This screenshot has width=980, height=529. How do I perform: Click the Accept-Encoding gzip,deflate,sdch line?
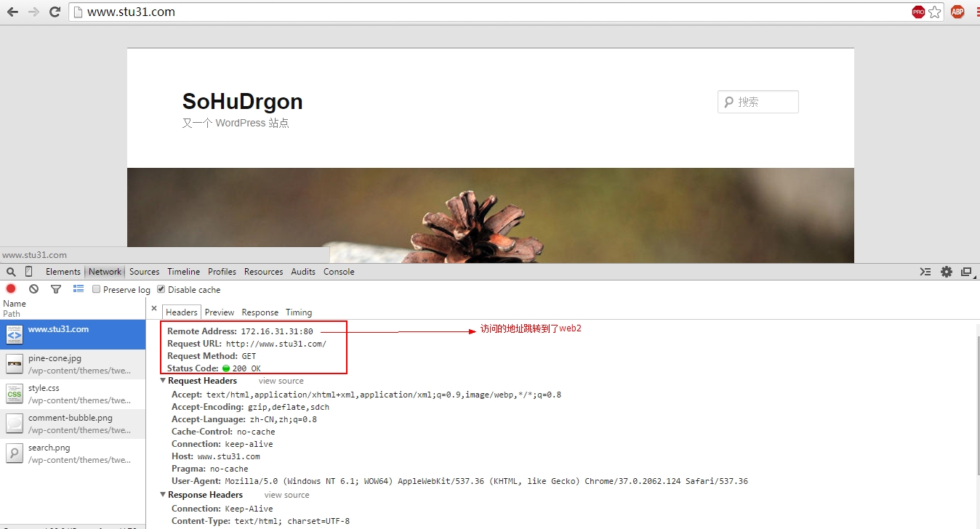click(250, 407)
